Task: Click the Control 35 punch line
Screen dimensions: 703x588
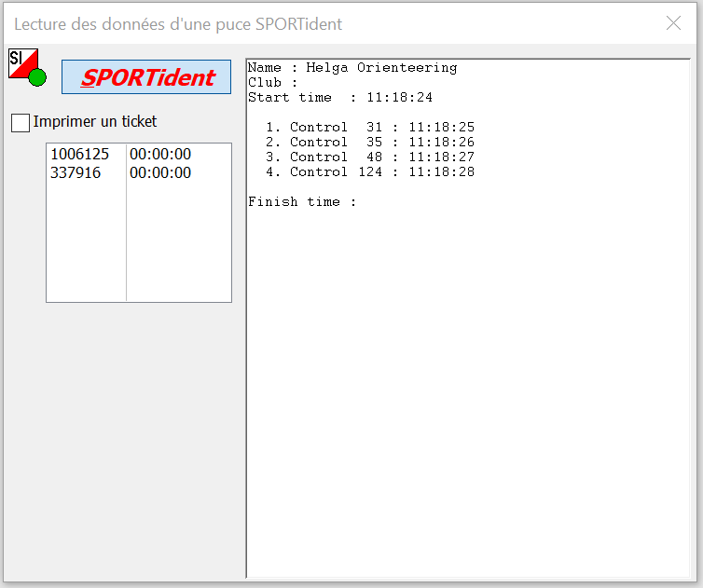Action: [370, 142]
